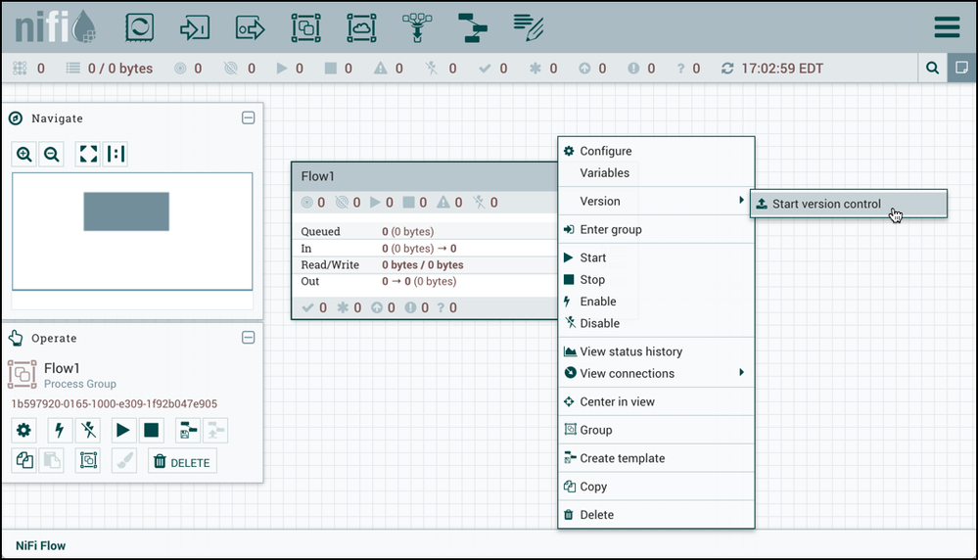Click the Input Port toolbar icon
This screenshot has height=560, width=978.
pos(195,27)
